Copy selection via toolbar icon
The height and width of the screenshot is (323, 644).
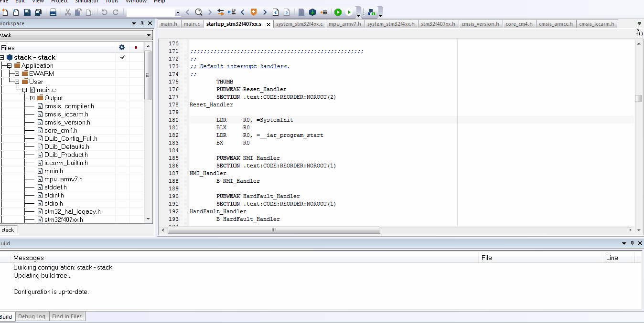[78, 12]
